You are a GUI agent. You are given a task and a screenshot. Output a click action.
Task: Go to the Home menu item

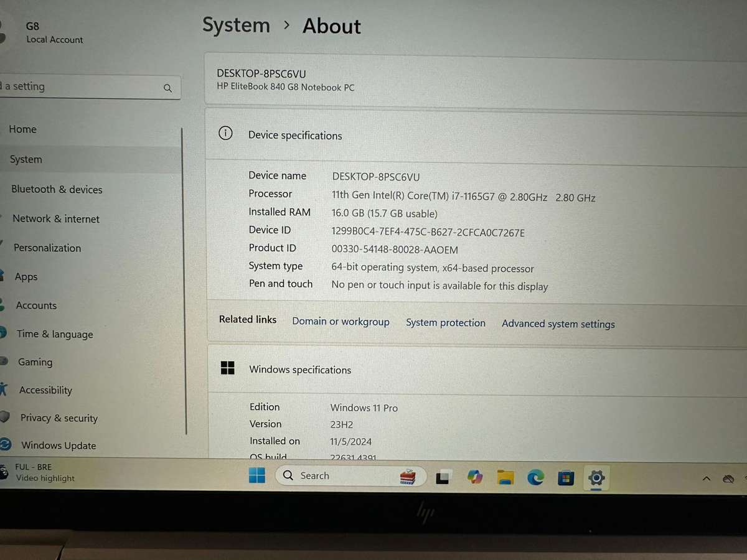(22, 129)
